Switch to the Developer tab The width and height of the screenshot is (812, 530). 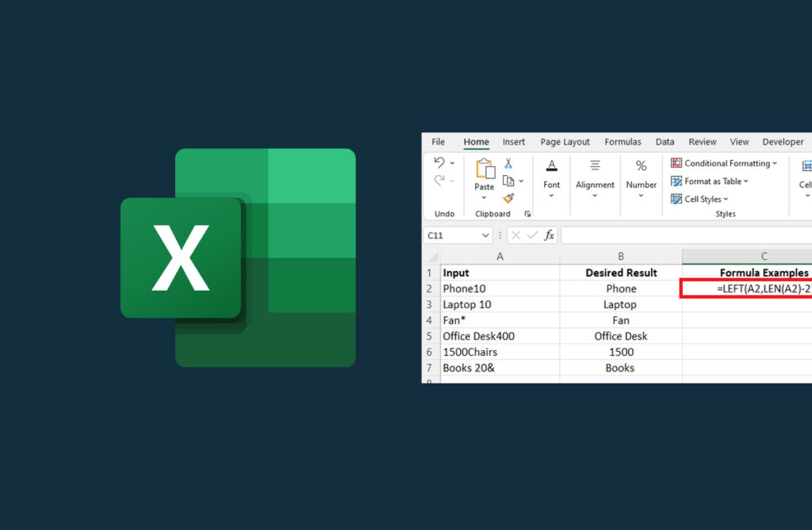click(783, 141)
